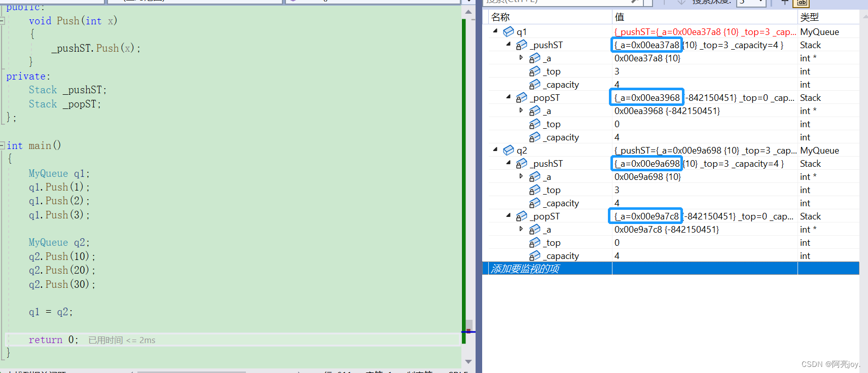Collapse the _popST node under q1

click(509, 97)
